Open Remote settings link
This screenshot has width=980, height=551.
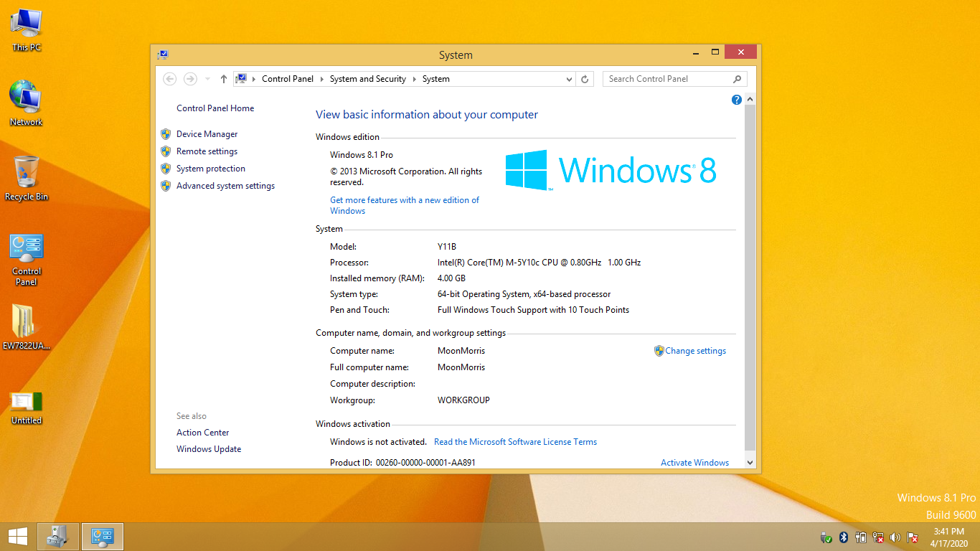click(207, 151)
